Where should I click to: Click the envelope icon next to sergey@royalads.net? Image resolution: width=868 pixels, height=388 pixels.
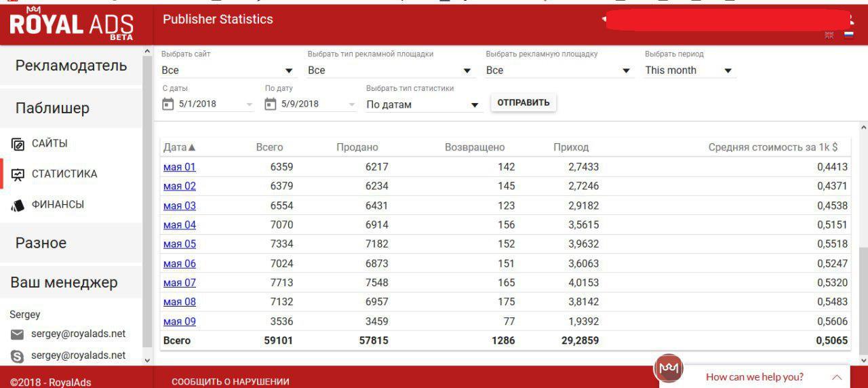tap(18, 334)
